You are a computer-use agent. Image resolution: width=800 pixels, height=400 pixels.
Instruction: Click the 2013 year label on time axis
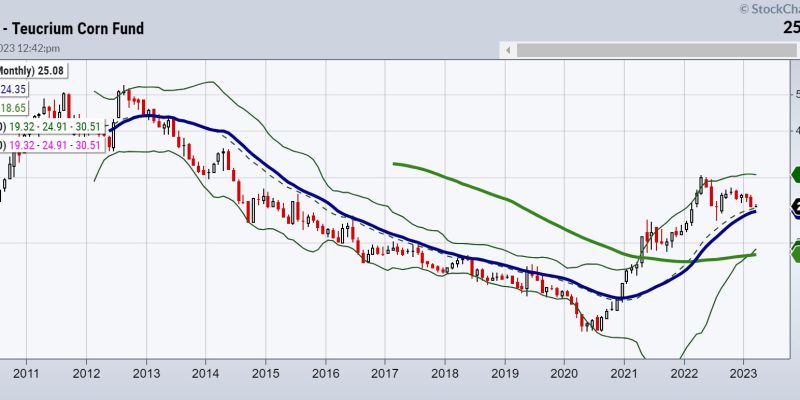pos(147,372)
